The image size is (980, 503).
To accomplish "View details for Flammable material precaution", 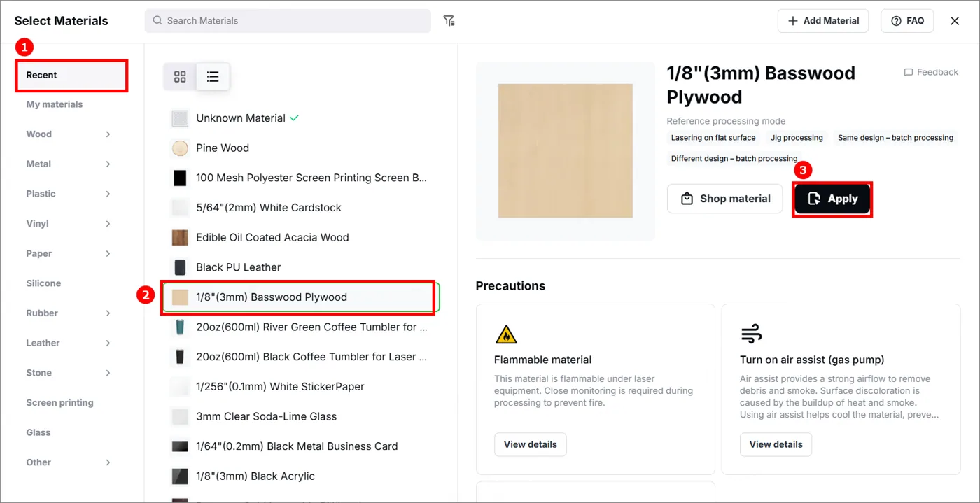I will (x=531, y=445).
